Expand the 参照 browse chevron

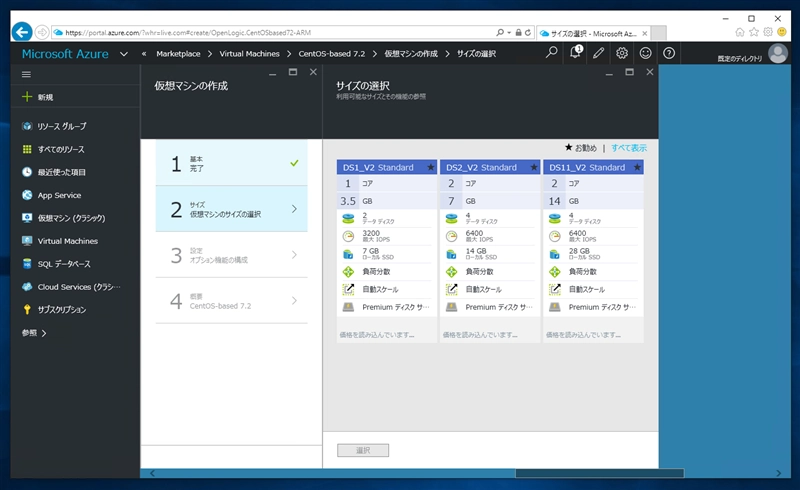click(x=44, y=333)
